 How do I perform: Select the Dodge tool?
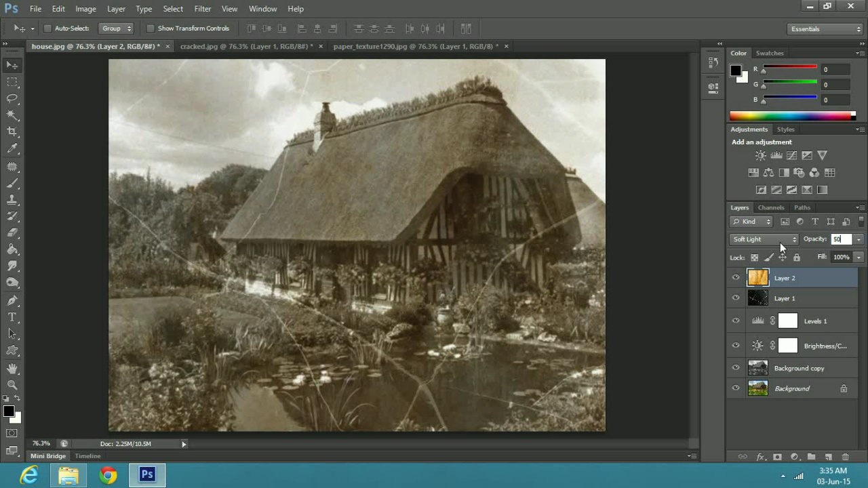pyautogui.click(x=12, y=283)
